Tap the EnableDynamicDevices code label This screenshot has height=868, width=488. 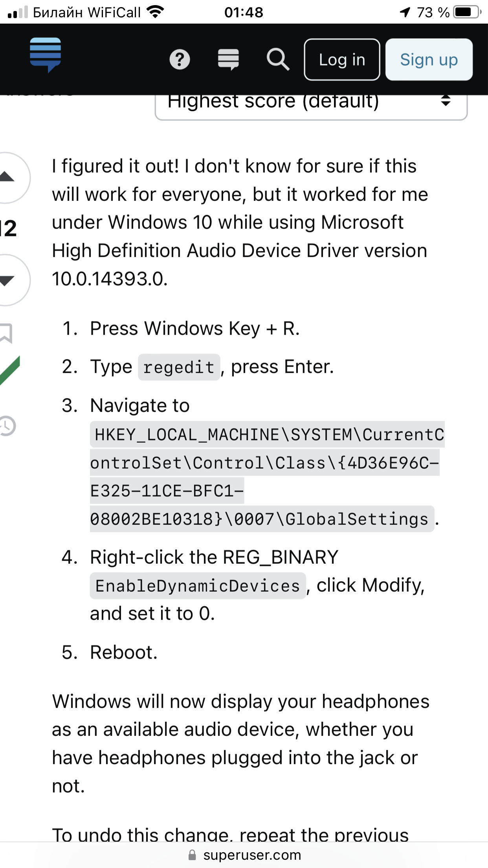198,586
